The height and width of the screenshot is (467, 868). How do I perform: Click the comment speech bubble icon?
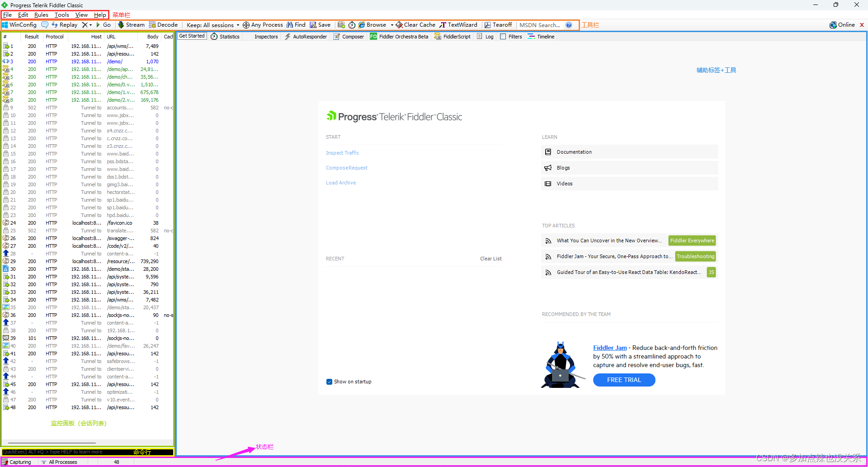pos(44,25)
